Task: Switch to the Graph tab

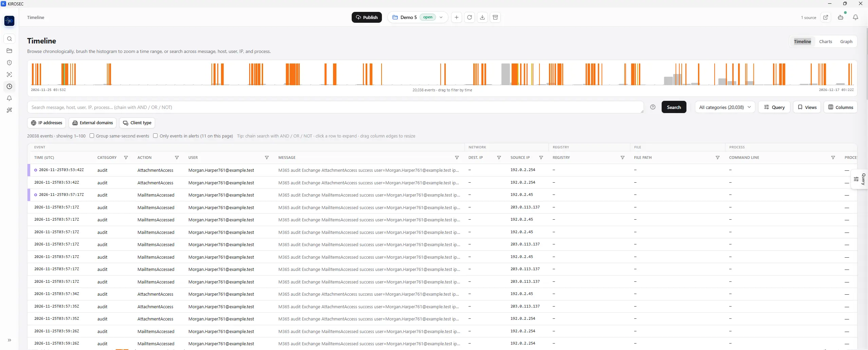Action: 846,41
